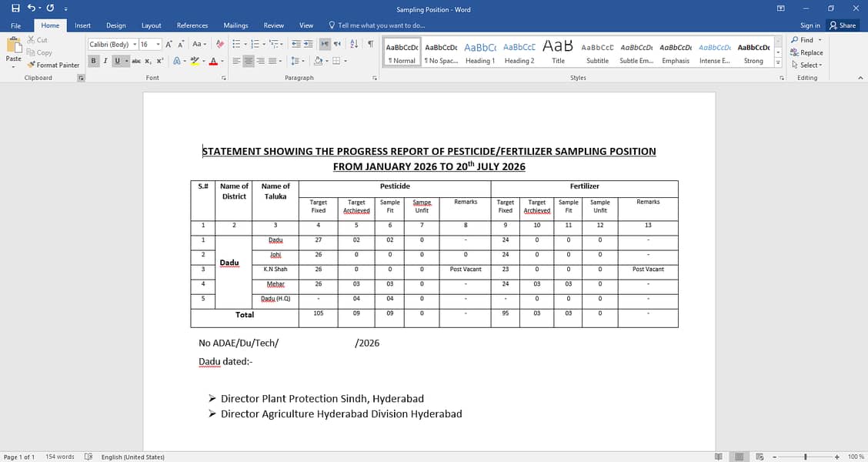The height and width of the screenshot is (462, 868).
Task: Click the Shading paint bucket icon
Action: point(318,61)
